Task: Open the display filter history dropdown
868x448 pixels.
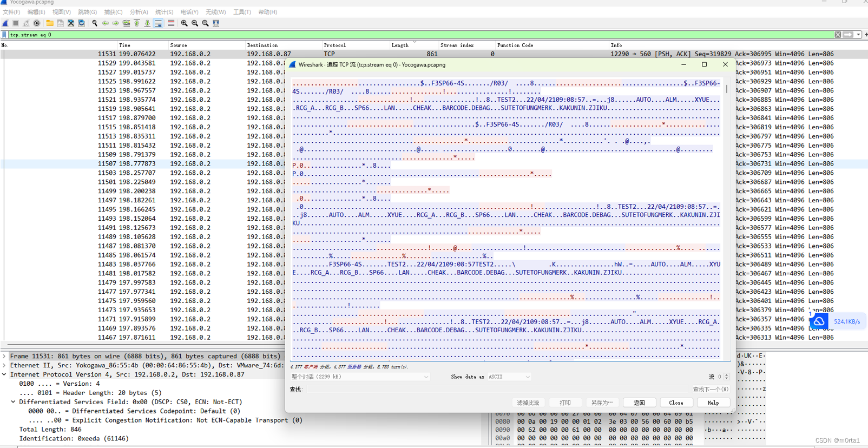Action: coord(858,35)
